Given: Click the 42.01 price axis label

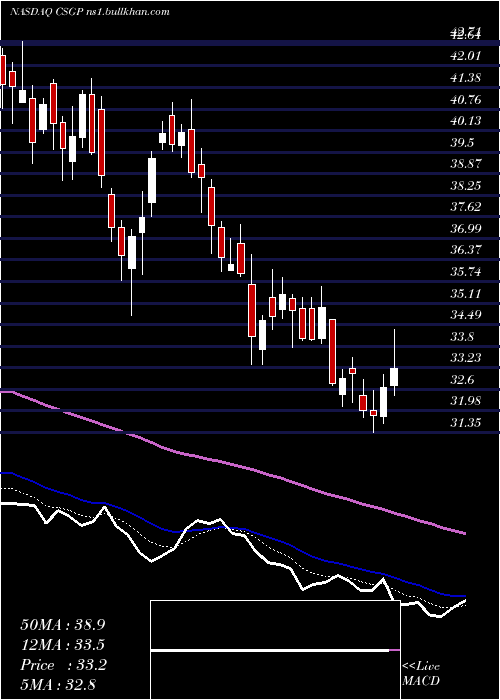Looking at the screenshot, I should [466, 56].
